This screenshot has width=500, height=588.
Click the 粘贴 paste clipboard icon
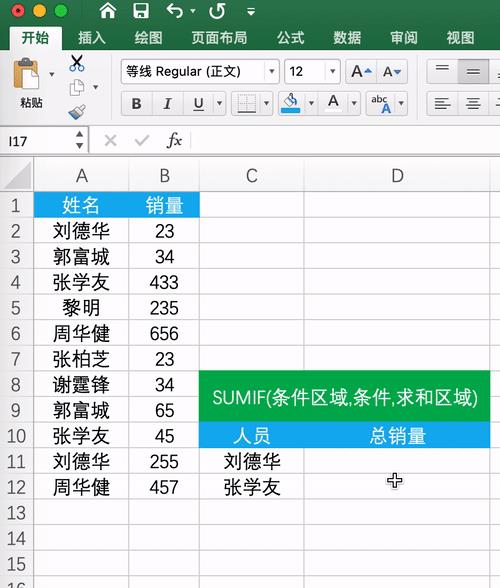26,74
